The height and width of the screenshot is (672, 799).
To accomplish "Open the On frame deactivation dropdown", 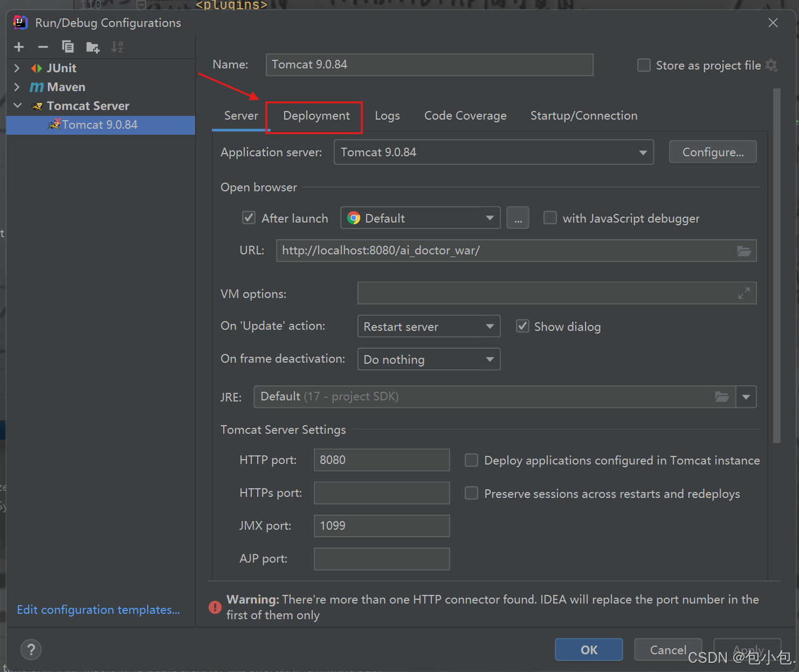I will coord(429,359).
